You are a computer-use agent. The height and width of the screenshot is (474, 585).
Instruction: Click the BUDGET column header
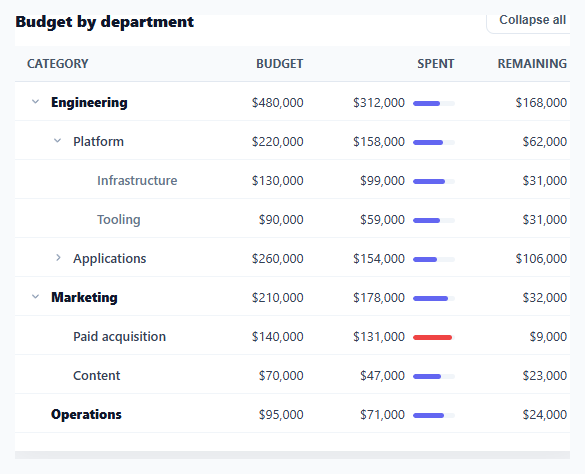[279, 64]
